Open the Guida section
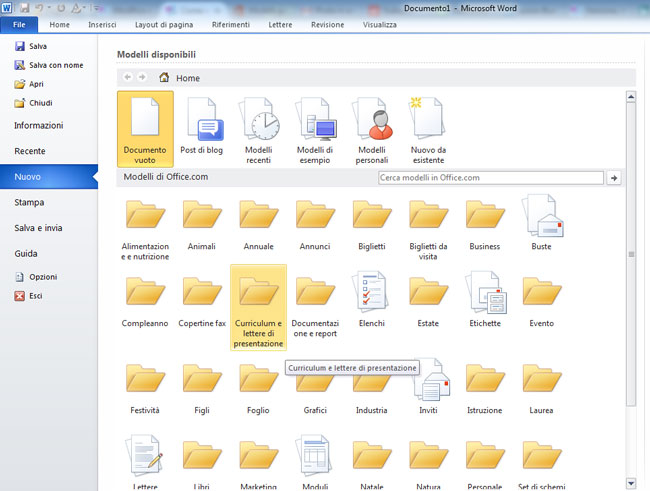The image size is (650, 491). coord(26,253)
